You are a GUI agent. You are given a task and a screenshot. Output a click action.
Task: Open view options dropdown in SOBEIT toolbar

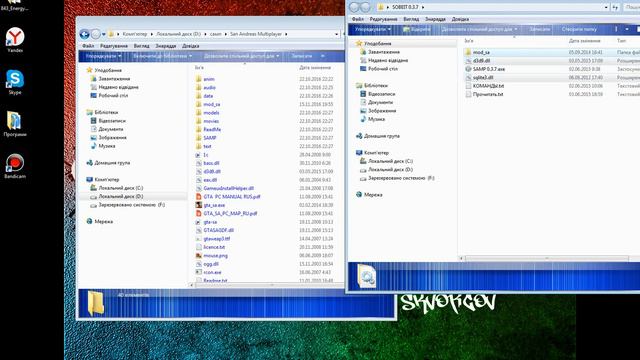(627, 29)
